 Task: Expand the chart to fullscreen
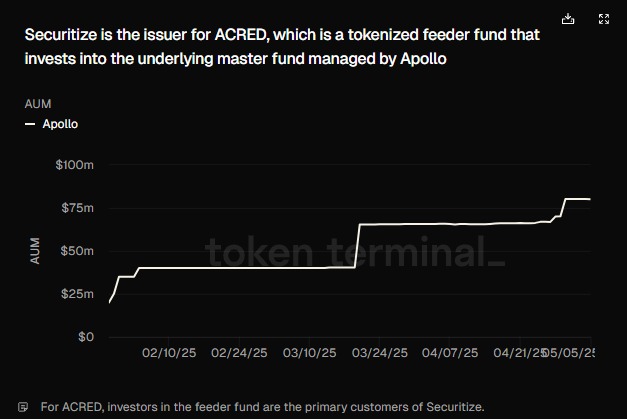pyautogui.click(x=603, y=19)
